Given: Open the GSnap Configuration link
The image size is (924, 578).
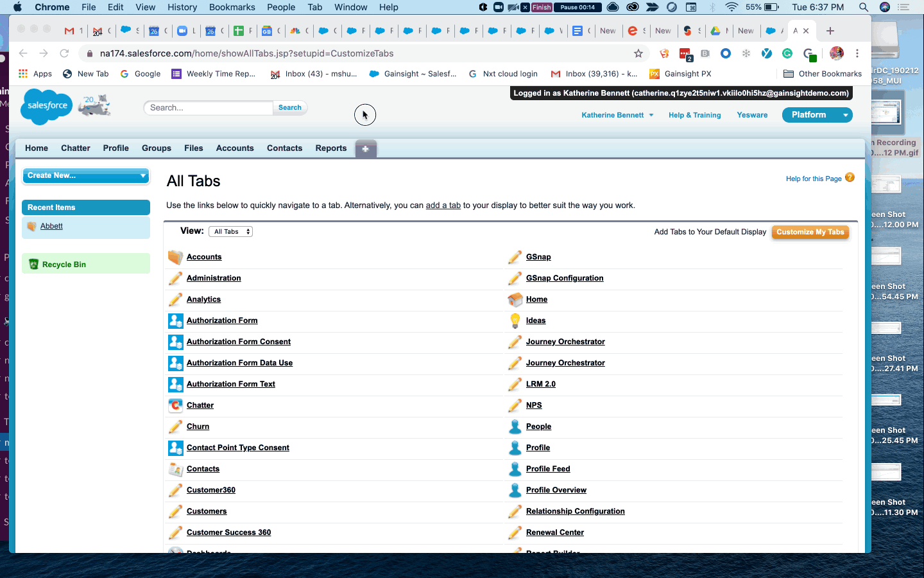Looking at the screenshot, I should 565,278.
